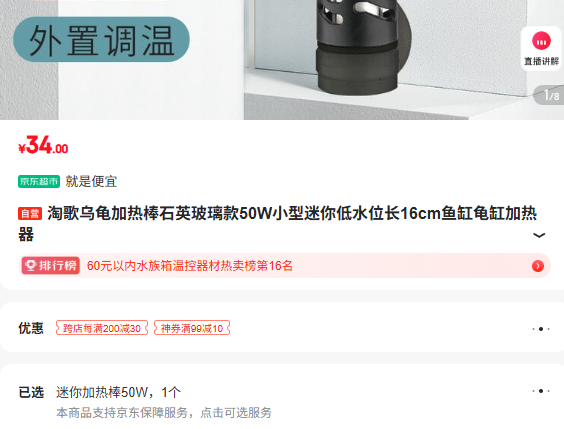
Task: Expand the product title chevron
Action: (539, 236)
